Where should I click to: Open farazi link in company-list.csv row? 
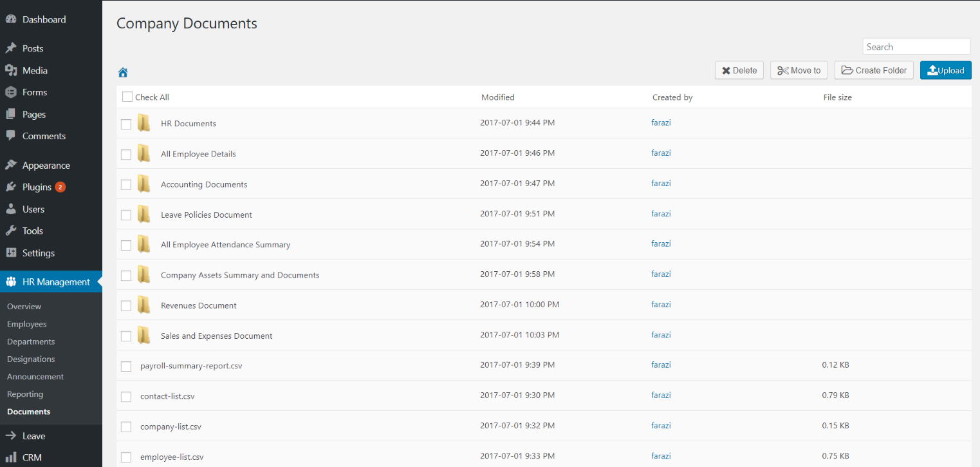(x=661, y=425)
